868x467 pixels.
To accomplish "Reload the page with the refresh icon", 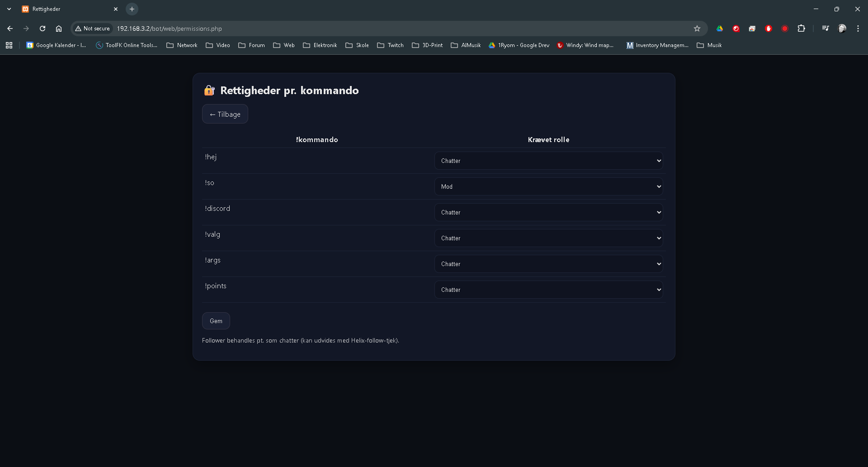I will coord(42,29).
